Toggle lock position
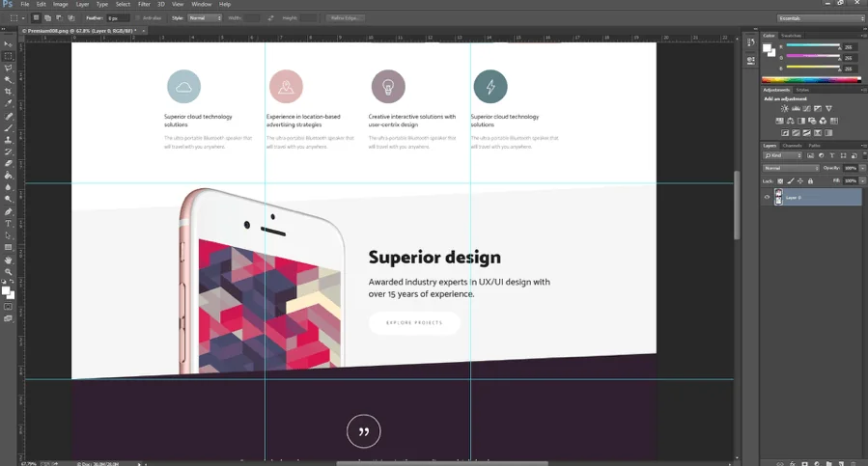868x466 pixels. click(800, 181)
